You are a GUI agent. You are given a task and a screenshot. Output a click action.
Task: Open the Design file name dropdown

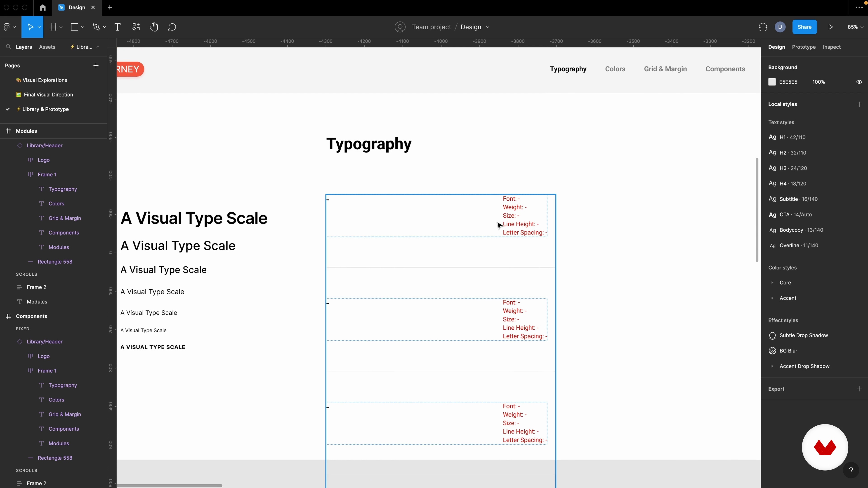488,27
